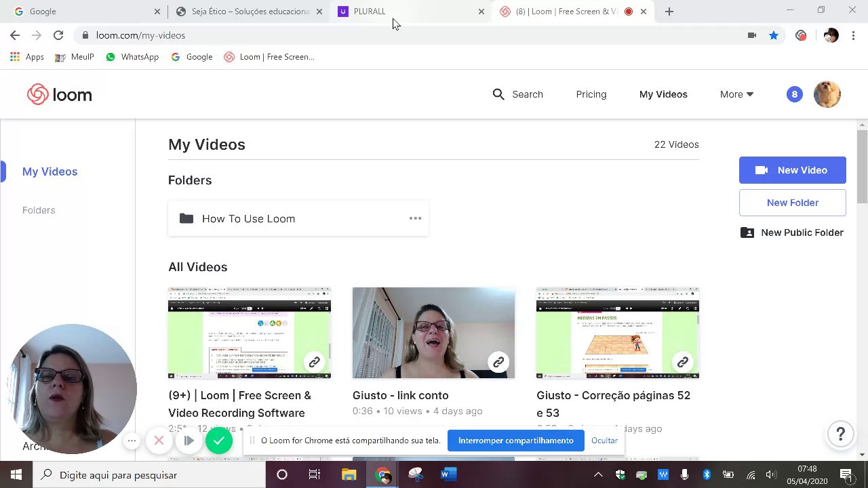868x488 pixels.
Task: Open Search with the magnifier icon
Action: point(517,94)
